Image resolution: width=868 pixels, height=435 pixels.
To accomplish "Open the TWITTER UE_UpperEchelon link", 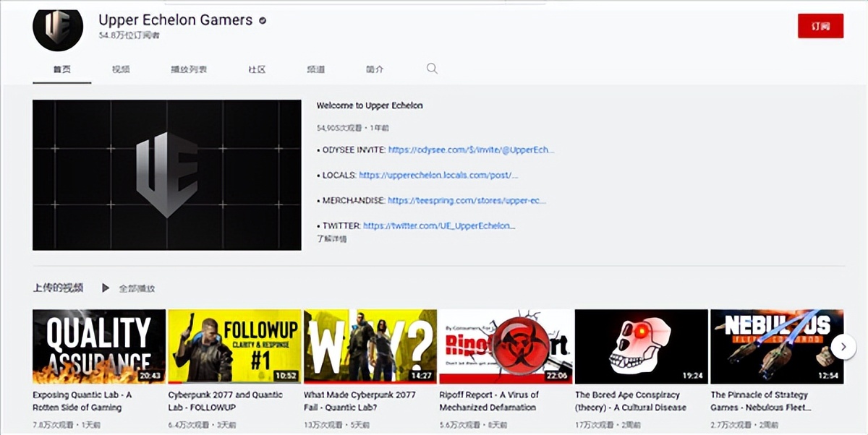I will tap(439, 225).
